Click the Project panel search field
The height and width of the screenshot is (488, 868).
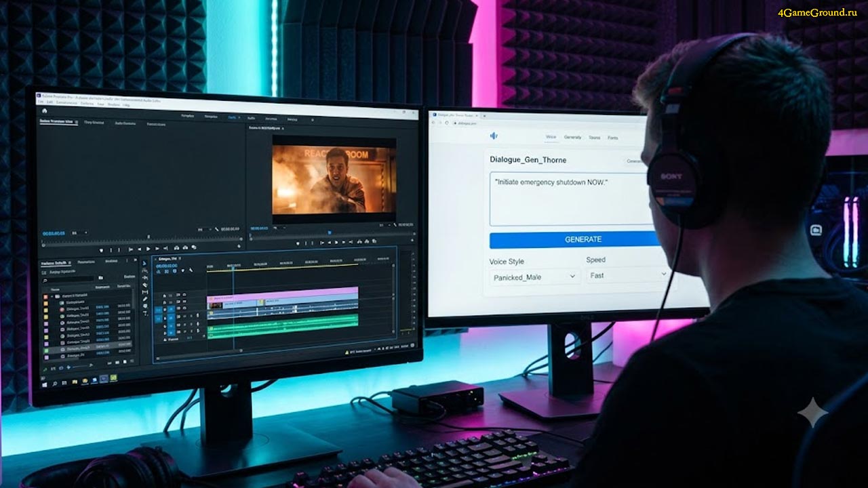click(x=68, y=279)
